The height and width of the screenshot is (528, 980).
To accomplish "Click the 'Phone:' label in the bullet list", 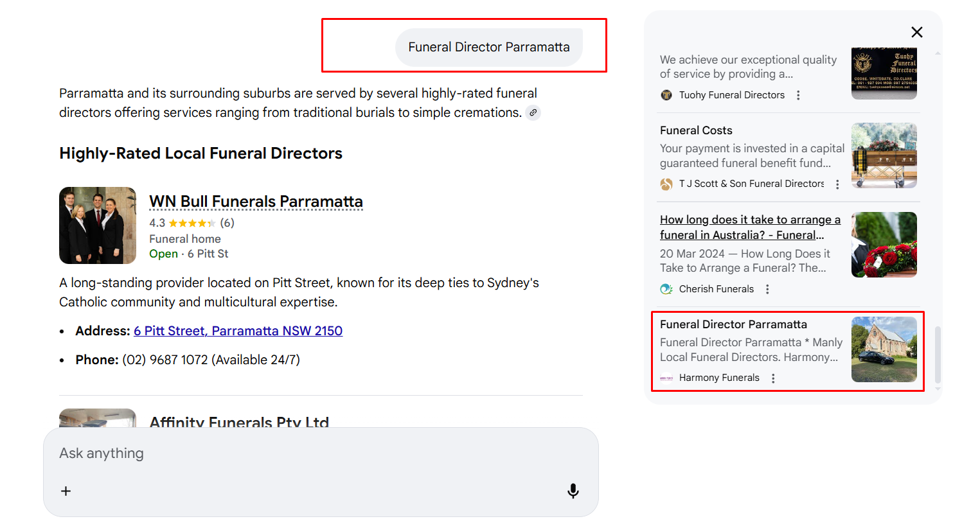I will [x=97, y=360].
